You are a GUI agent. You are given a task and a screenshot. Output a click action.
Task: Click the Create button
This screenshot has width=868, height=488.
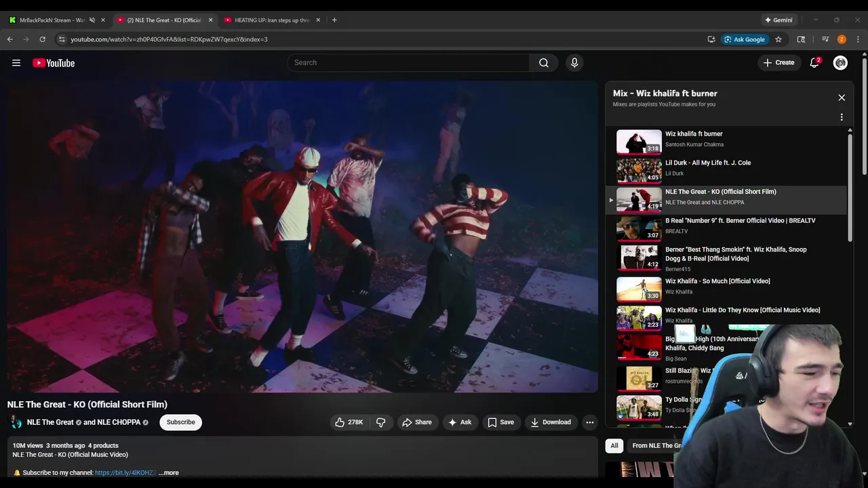click(x=778, y=63)
